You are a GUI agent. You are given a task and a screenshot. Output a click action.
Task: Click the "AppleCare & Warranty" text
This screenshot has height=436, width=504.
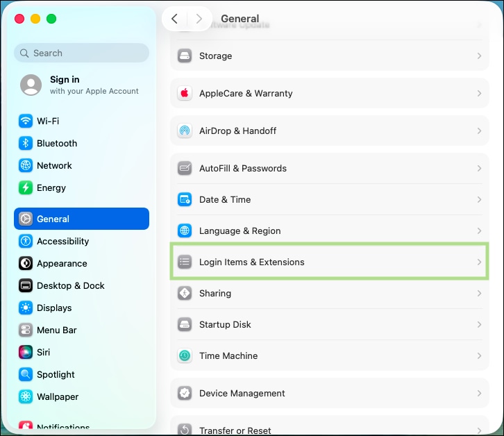(246, 94)
